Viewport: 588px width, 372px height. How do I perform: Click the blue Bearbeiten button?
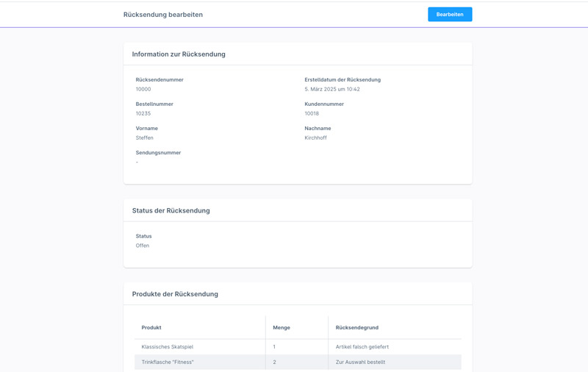click(450, 15)
